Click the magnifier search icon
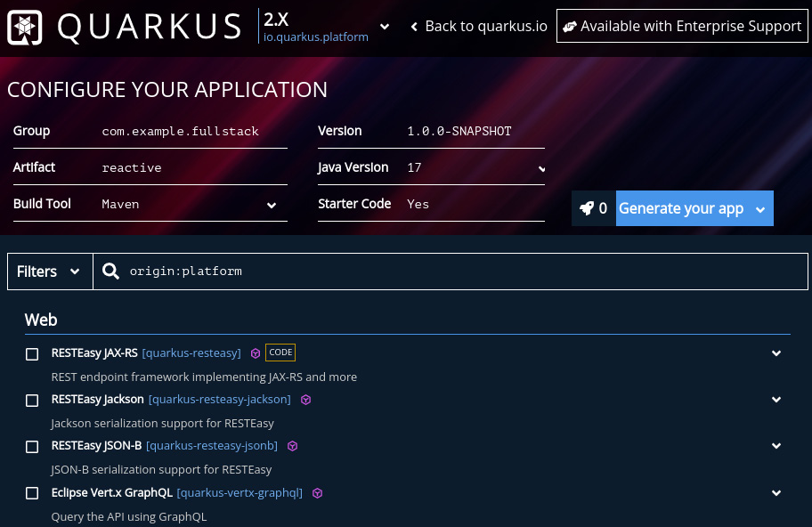Viewport: 812px width, 527px height. [110, 271]
